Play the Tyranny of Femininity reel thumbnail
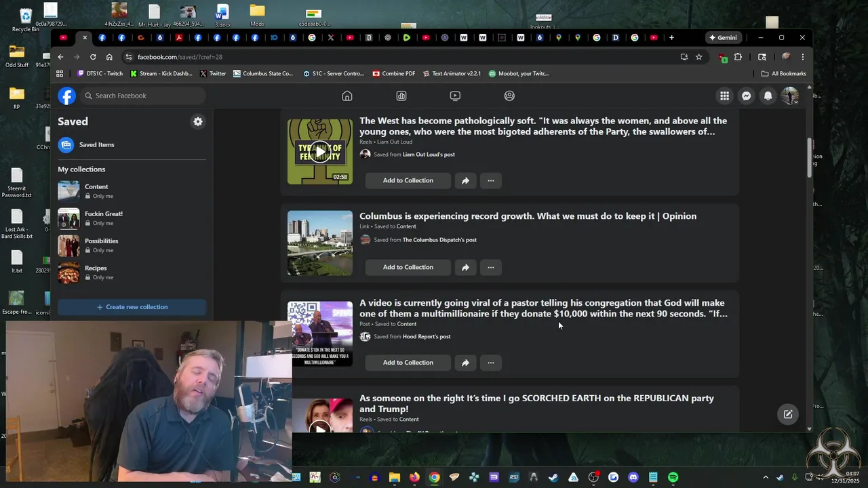This screenshot has width=868, height=488. click(320, 151)
